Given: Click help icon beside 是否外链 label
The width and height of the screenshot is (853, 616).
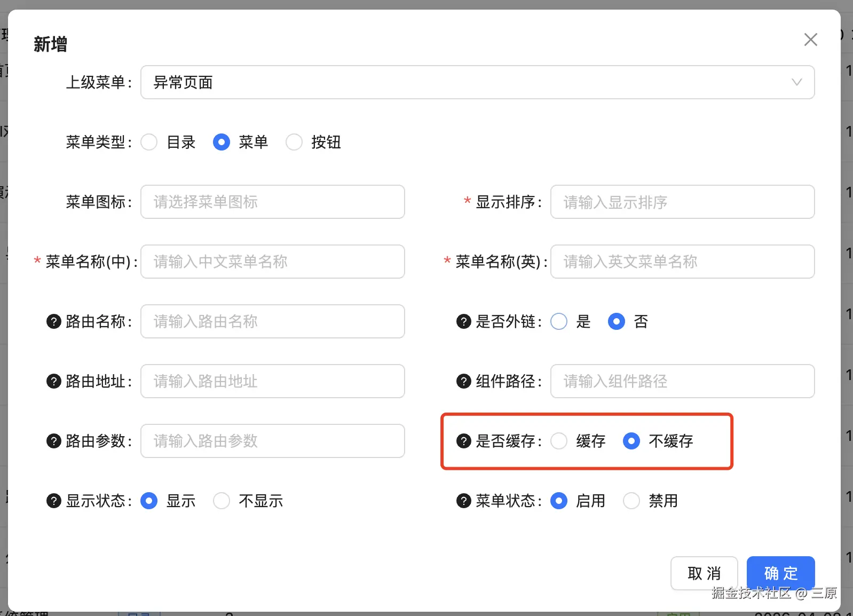Looking at the screenshot, I should 464,321.
